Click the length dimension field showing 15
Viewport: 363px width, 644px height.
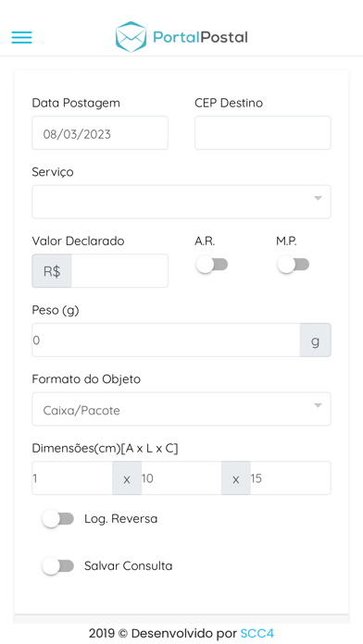(x=291, y=478)
